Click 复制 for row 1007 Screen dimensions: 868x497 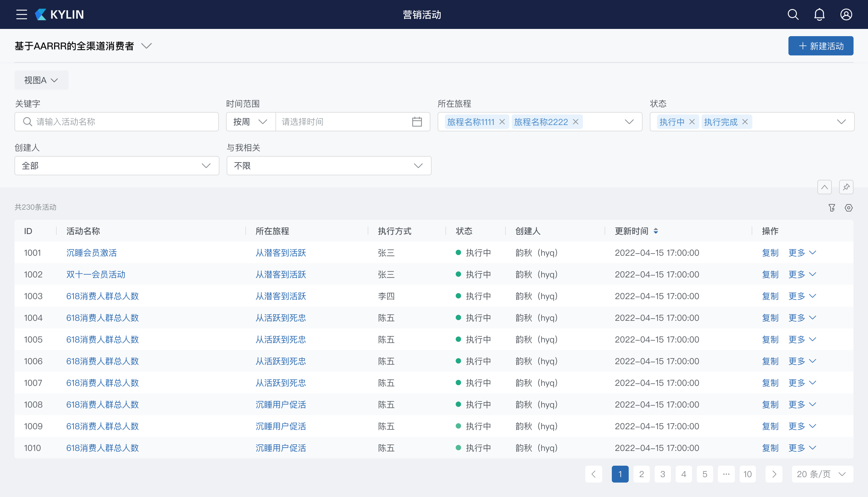770,383
